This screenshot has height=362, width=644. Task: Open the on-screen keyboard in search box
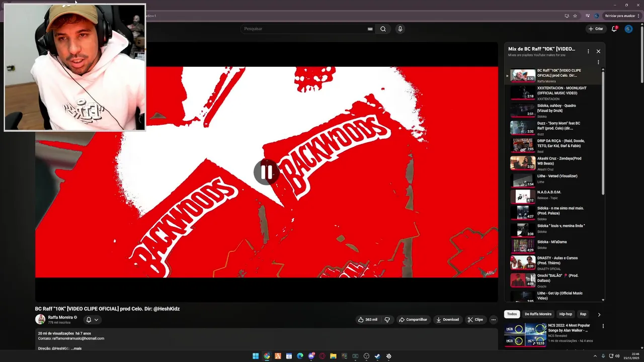[x=370, y=29]
